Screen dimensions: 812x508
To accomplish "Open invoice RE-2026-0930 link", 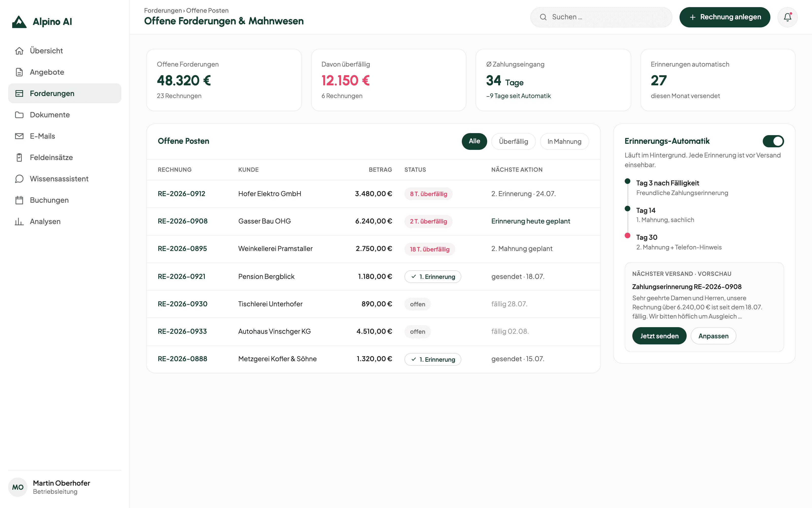I will pyautogui.click(x=182, y=304).
